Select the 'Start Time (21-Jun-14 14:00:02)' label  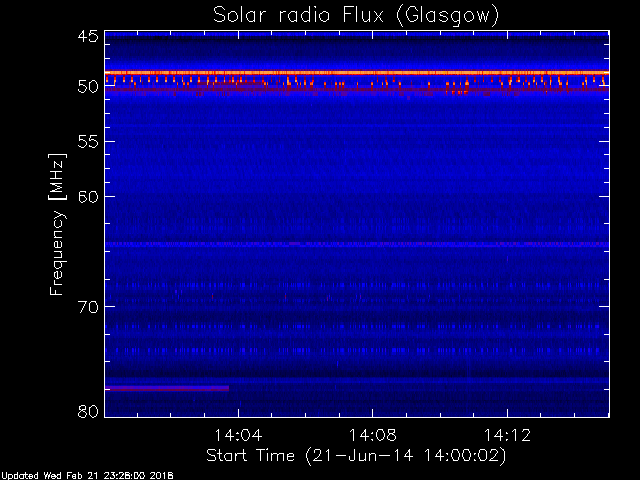coord(356,456)
